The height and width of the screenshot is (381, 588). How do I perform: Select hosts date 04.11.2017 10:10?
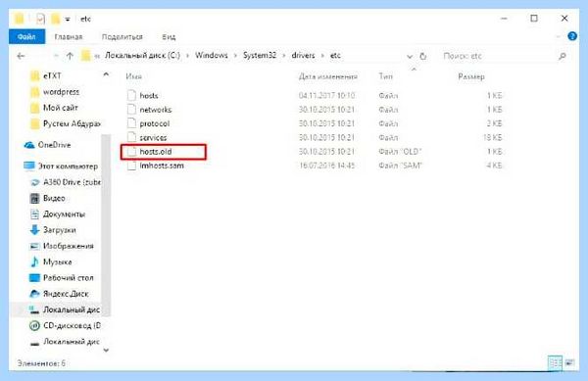point(326,96)
